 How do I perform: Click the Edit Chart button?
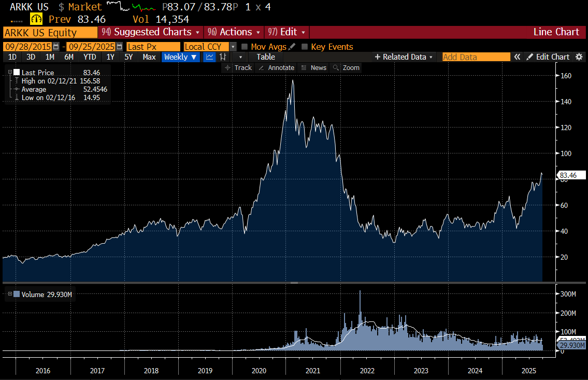[x=548, y=57]
